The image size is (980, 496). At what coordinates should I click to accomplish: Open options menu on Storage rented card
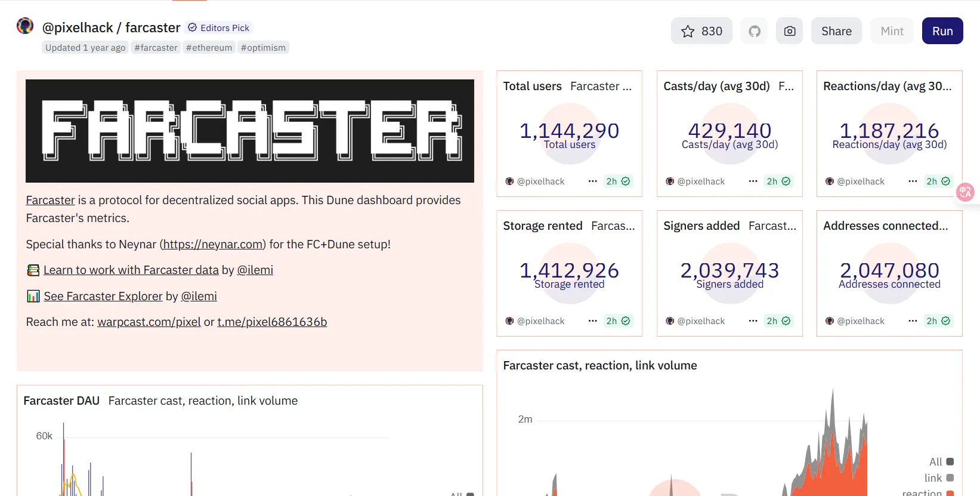(592, 321)
